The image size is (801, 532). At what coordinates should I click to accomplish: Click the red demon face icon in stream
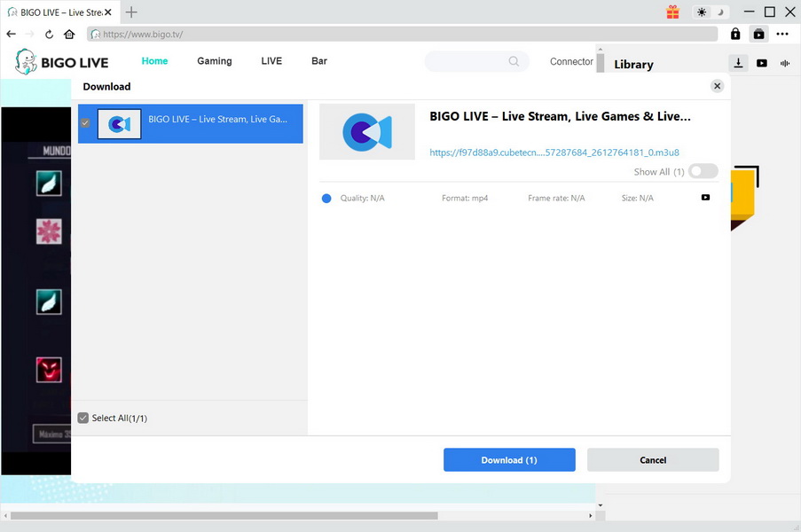coord(49,370)
